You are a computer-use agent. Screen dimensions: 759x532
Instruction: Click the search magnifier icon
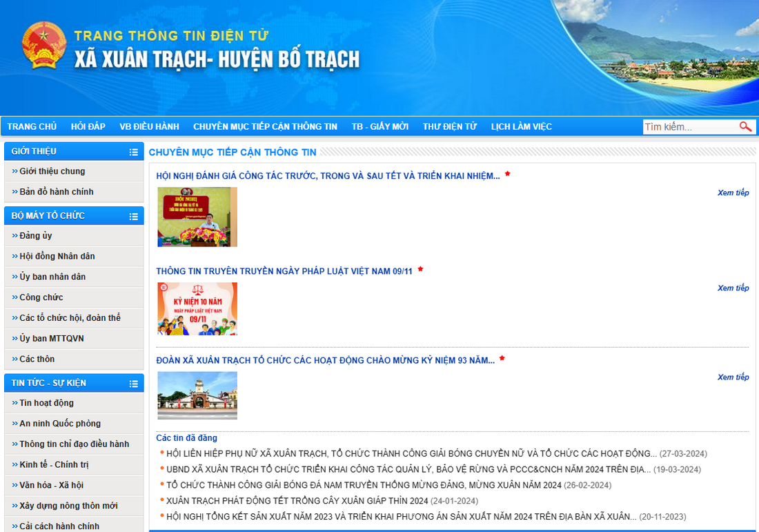coord(745,127)
